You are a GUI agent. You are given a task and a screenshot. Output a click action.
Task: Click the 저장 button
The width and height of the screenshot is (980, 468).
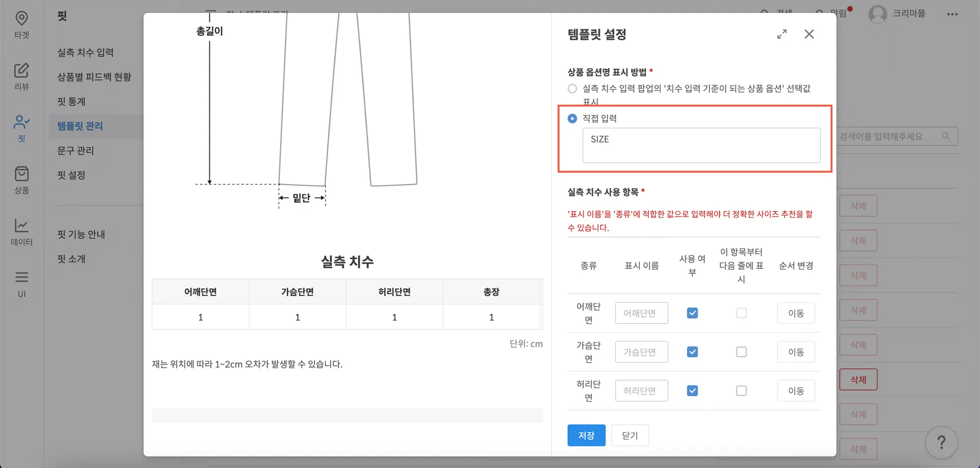586,435
